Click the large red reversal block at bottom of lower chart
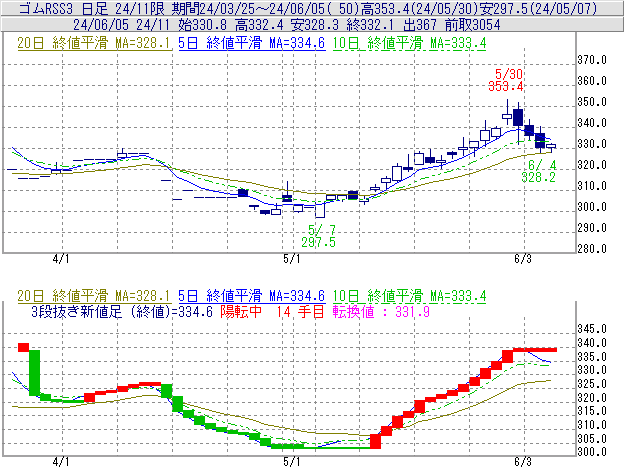 point(375,442)
